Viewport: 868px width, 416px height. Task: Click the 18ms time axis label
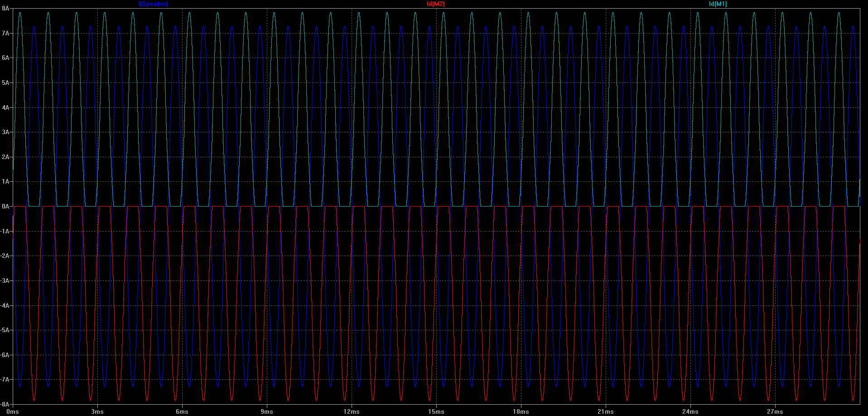[521, 412]
